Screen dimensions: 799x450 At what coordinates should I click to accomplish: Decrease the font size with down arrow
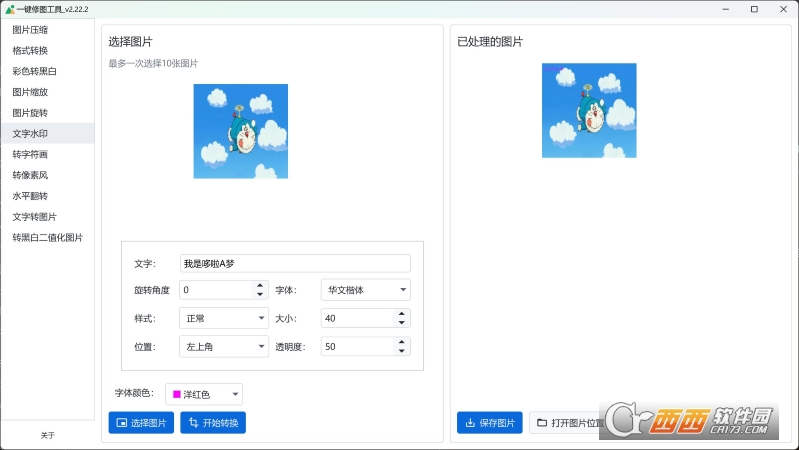[402, 323]
